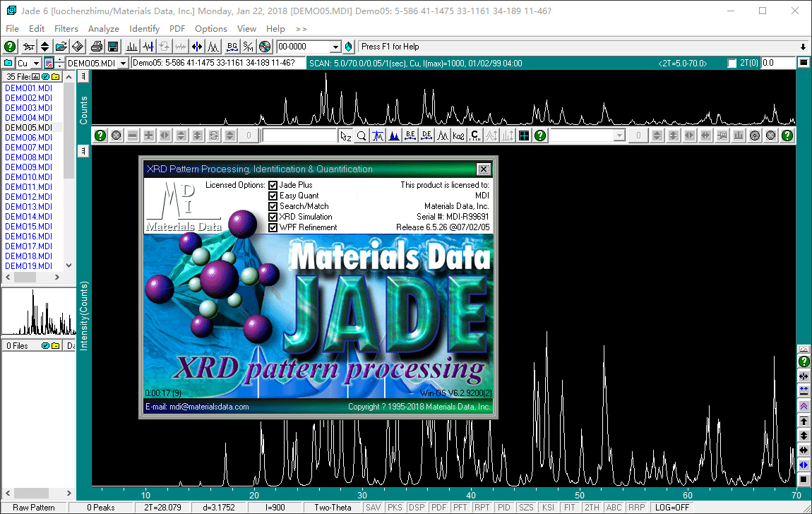
Task: Open the Cu anode dropdown
Action: point(36,63)
